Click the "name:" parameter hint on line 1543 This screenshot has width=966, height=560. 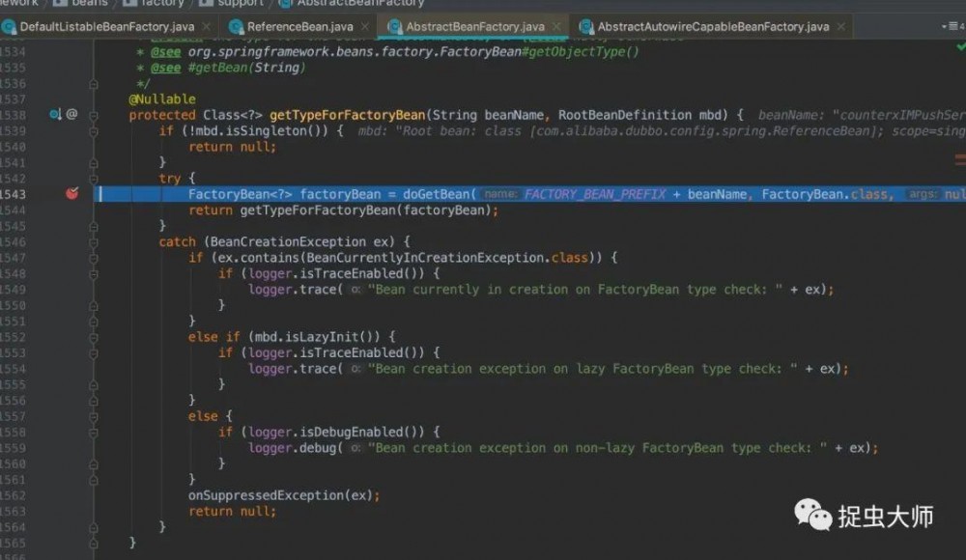point(500,194)
